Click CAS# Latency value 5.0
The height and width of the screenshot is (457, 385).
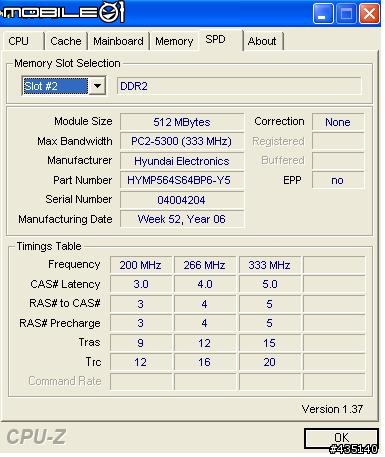pyautogui.click(x=269, y=284)
